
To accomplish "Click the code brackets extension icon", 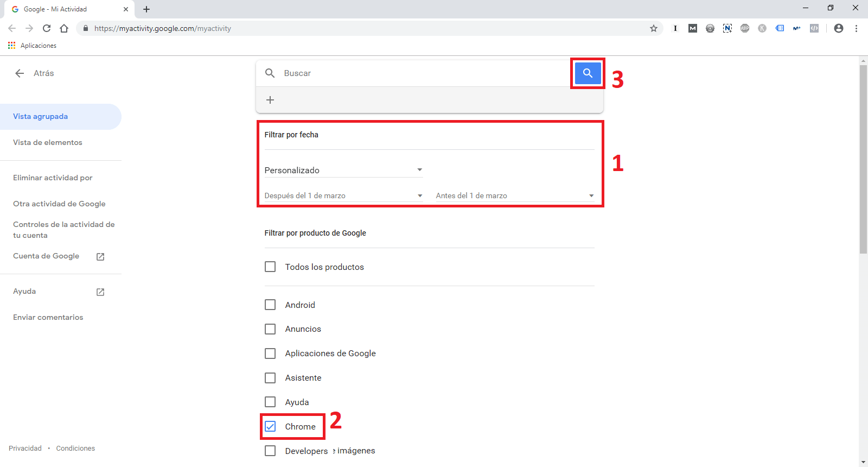I will (x=814, y=28).
